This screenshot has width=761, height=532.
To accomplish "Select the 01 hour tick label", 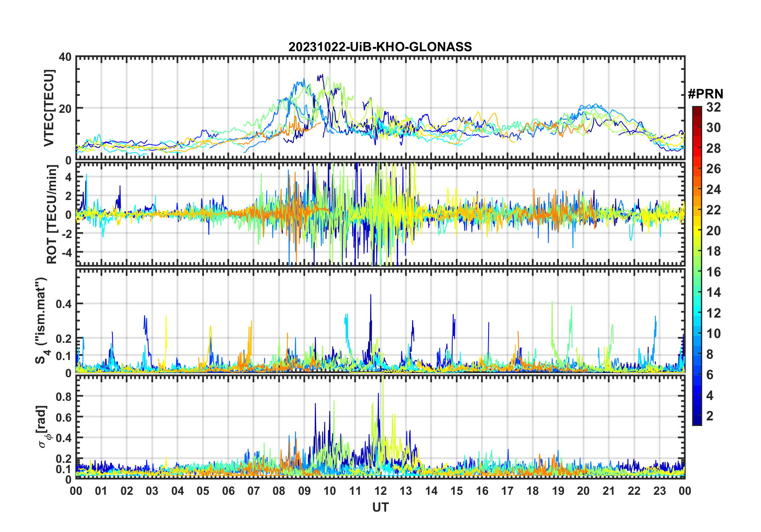I will (x=102, y=491).
